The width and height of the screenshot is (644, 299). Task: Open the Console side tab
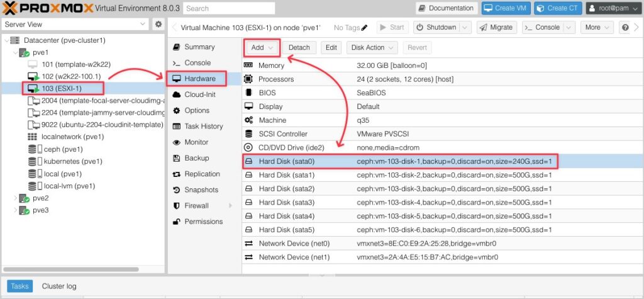click(x=204, y=63)
